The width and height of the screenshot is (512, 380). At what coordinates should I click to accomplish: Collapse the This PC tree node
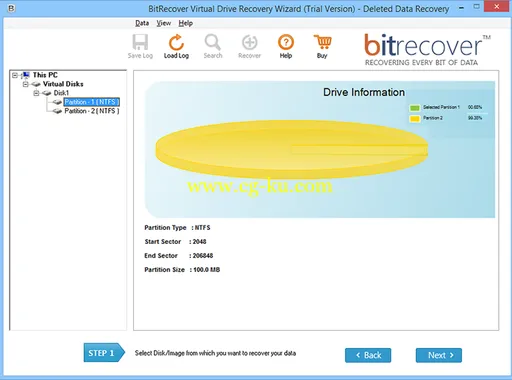pyautogui.click(x=15, y=75)
